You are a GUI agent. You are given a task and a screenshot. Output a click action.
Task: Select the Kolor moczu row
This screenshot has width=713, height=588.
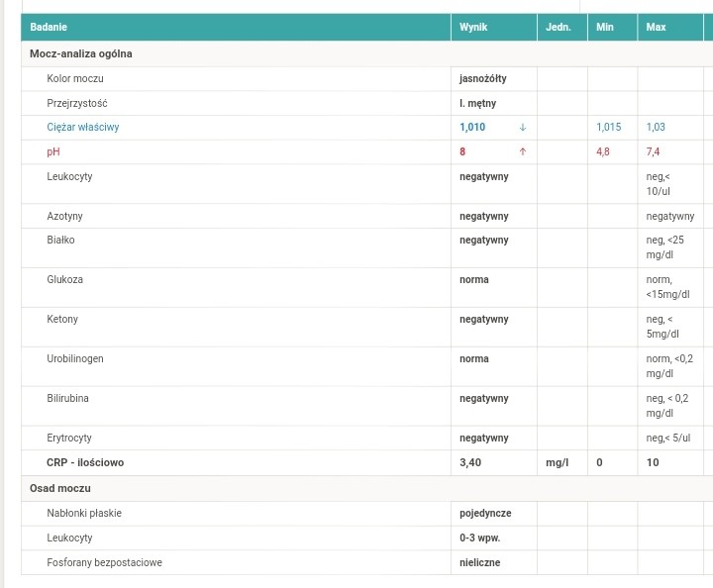click(75, 78)
